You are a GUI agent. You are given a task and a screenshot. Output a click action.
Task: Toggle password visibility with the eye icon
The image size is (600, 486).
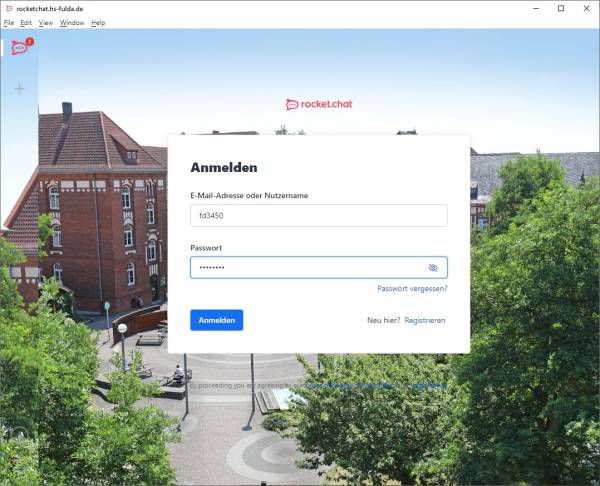(433, 268)
